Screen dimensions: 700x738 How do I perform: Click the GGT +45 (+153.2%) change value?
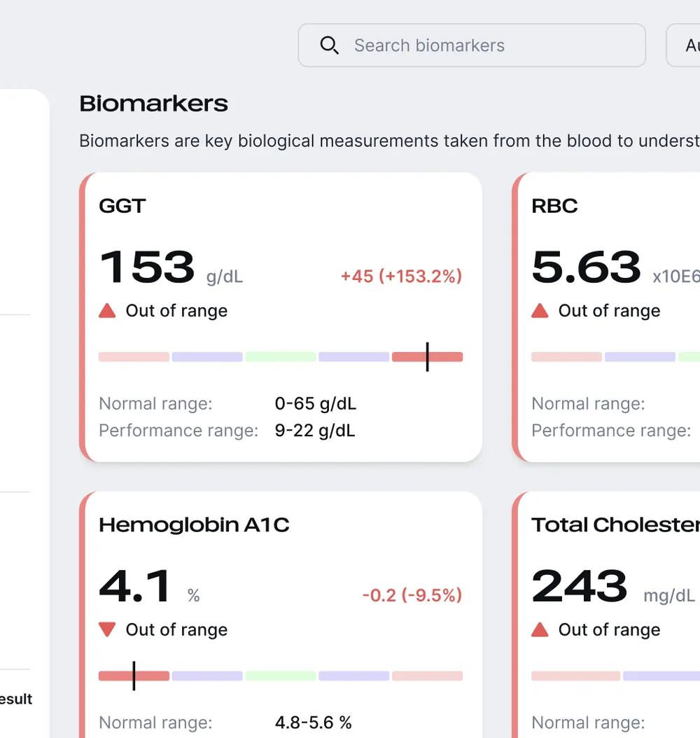402,277
